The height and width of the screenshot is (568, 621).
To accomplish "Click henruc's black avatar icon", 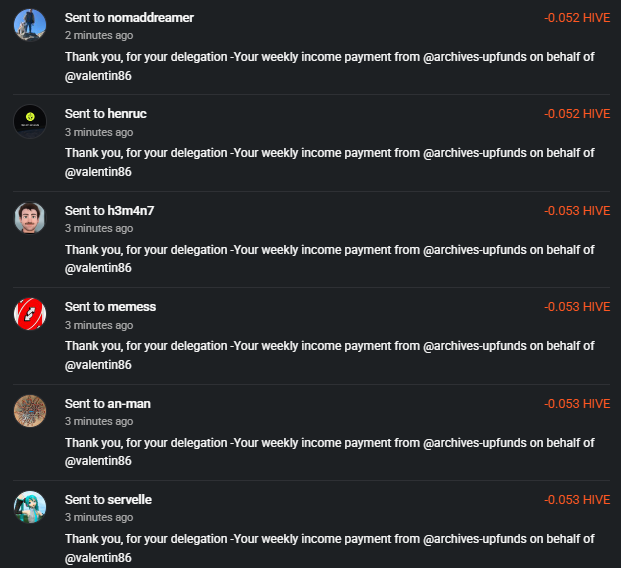I will 30,121.
